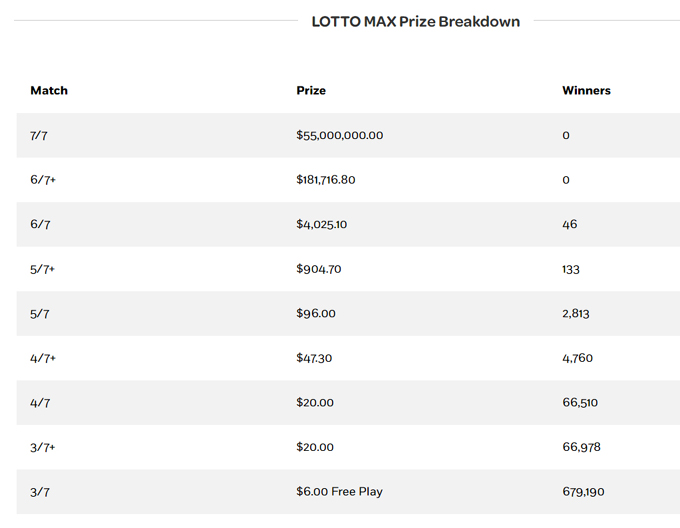
Task: Click the LOTTO MAX Prize Breakdown heading
Action: [415, 21]
